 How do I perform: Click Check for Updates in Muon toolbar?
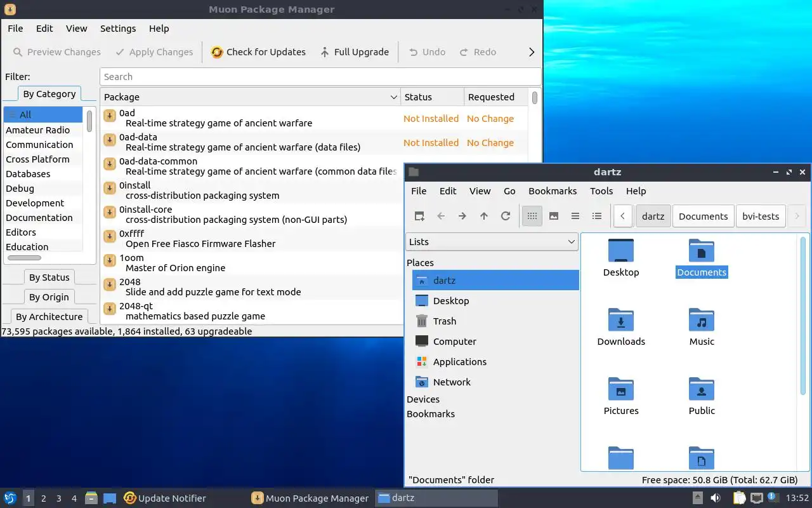click(258, 52)
